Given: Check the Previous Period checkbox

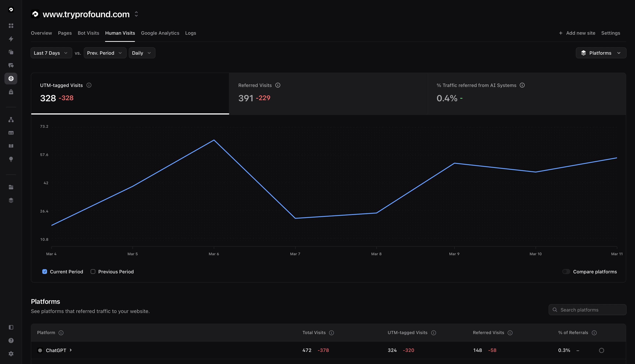Looking at the screenshot, I should (93, 272).
